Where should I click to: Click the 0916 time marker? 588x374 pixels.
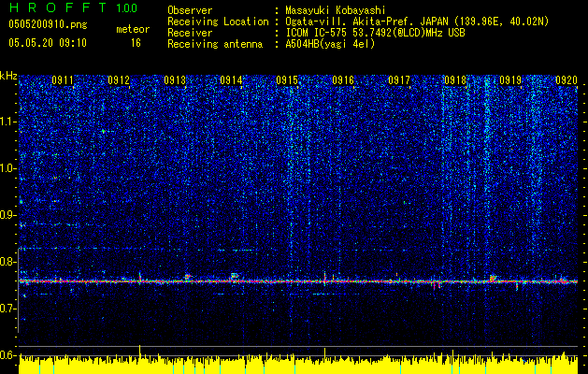343,80
